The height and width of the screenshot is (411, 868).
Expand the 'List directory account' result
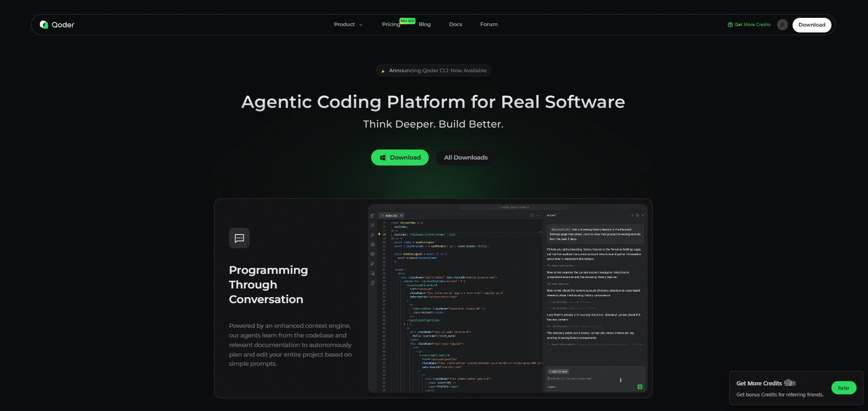[x=569, y=302]
